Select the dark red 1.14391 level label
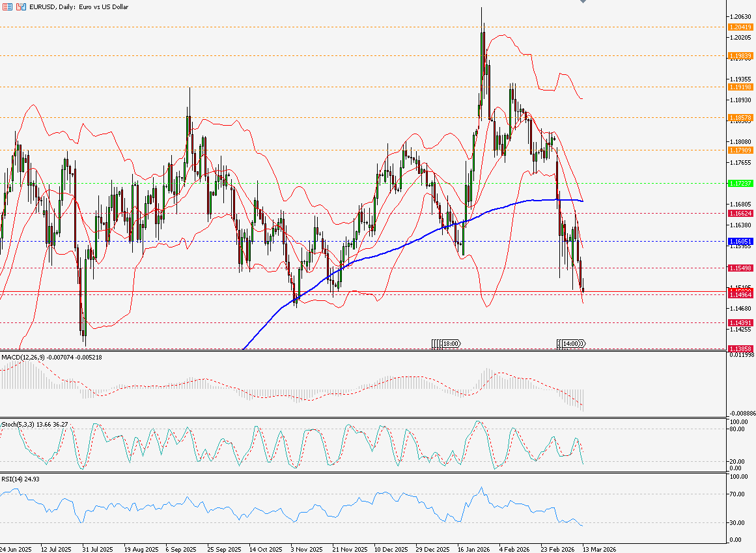756x553 pixels. tap(741, 322)
